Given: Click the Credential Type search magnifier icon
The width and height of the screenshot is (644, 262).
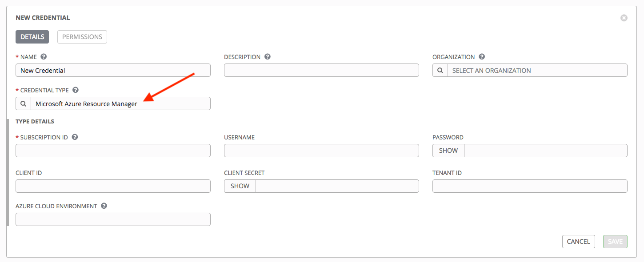Looking at the screenshot, I should pyautogui.click(x=23, y=103).
